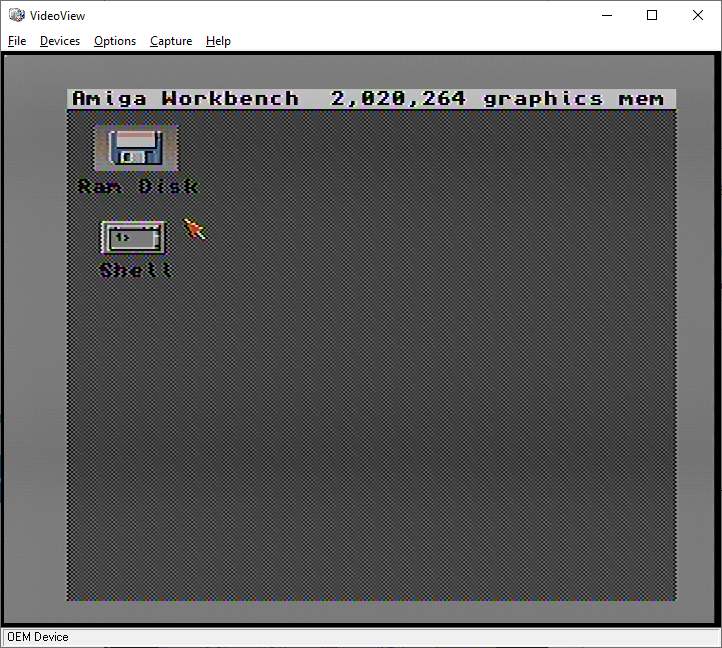Screen dimensions: 722x648
Task: Maximize the VideoView window
Action: pyautogui.click(x=652, y=15)
